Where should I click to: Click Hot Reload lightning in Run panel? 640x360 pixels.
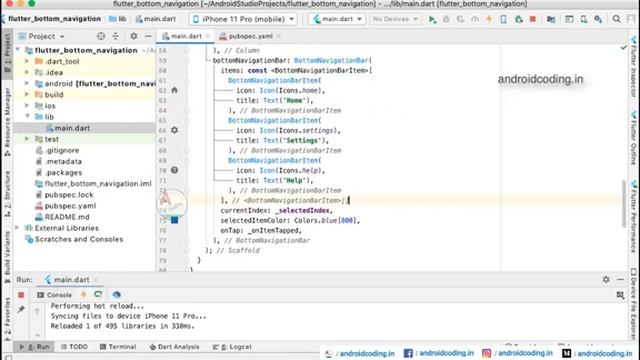coord(83,295)
